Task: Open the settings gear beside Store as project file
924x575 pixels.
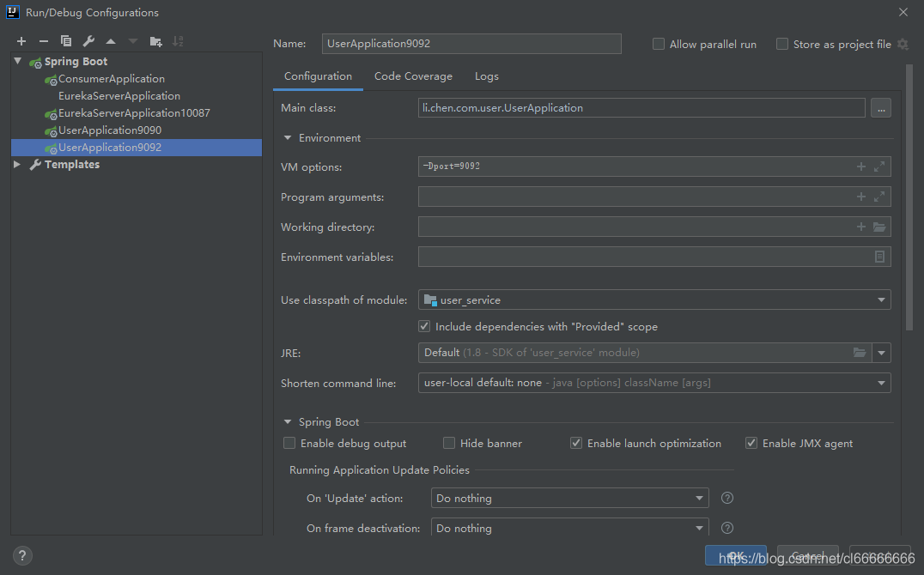Action: pyautogui.click(x=903, y=44)
